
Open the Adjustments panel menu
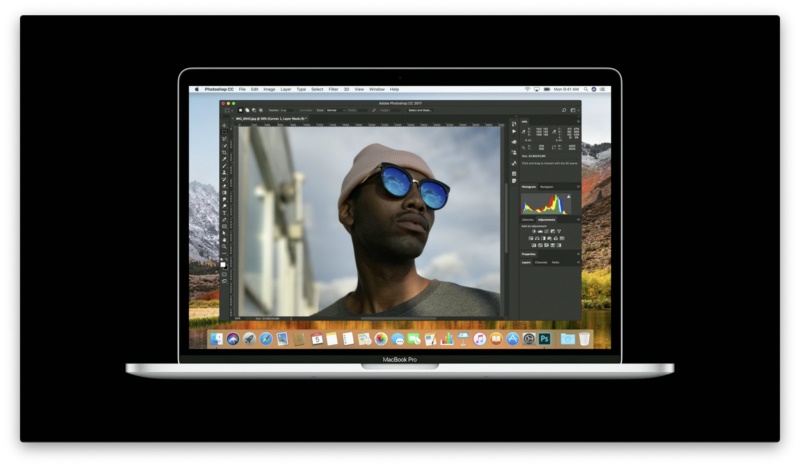[578, 219]
